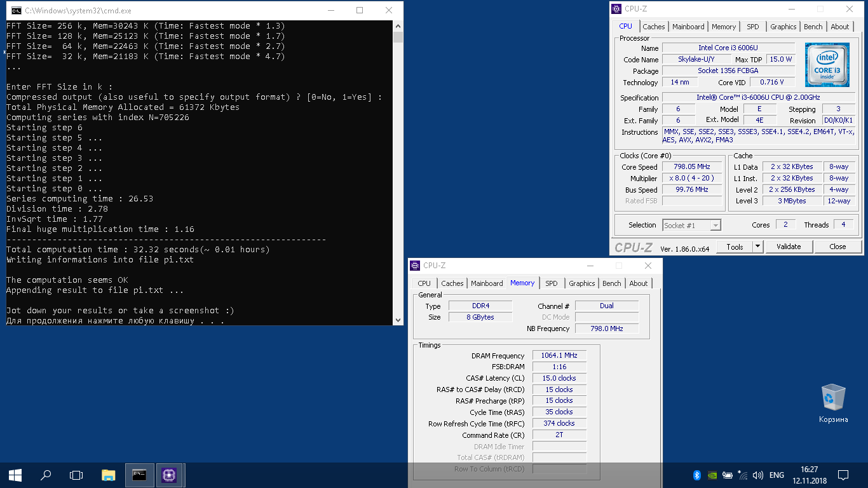Minimize the cmd.exe window
This screenshot has width=868, height=488.
point(330,10)
